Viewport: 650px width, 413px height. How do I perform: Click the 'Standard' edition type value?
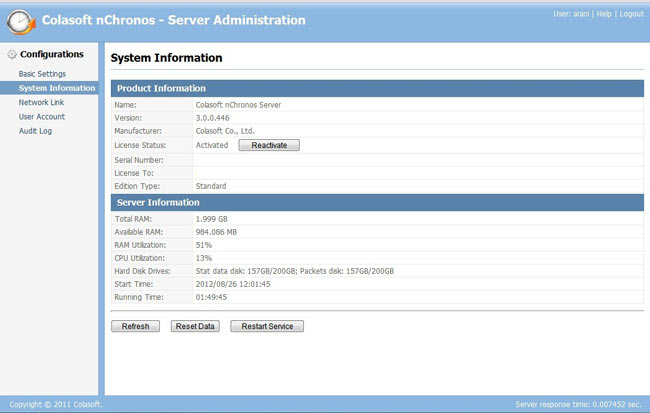(x=211, y=186)
